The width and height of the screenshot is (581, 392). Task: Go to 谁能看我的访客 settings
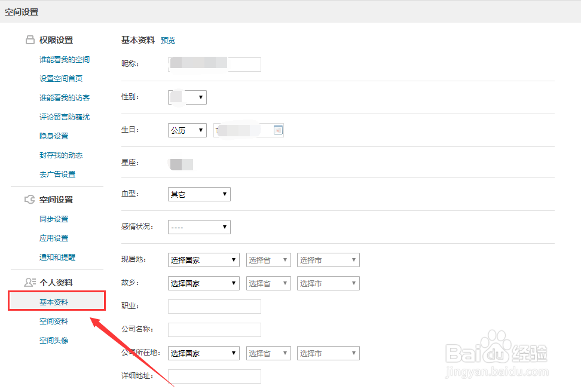tap(65, 98)
